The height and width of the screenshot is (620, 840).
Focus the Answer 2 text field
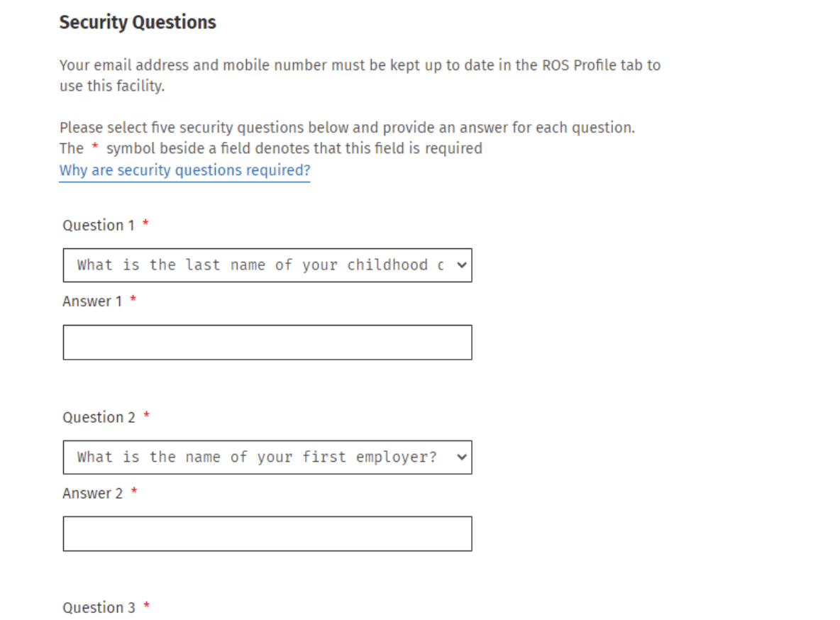pyautogui.click(x=267, y=534)
